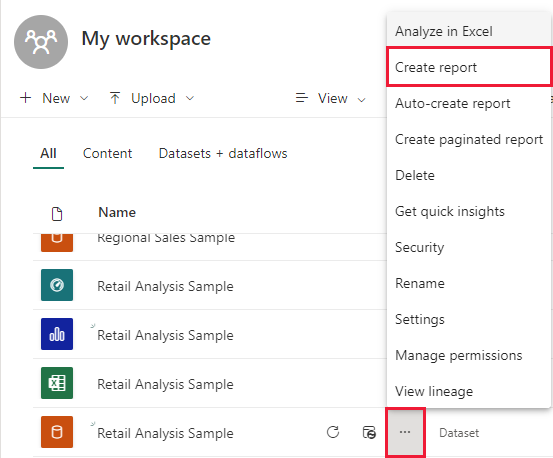Expand the New dropdown chevron
Viewport: 553px width, 458px height.
click(84, 98)
